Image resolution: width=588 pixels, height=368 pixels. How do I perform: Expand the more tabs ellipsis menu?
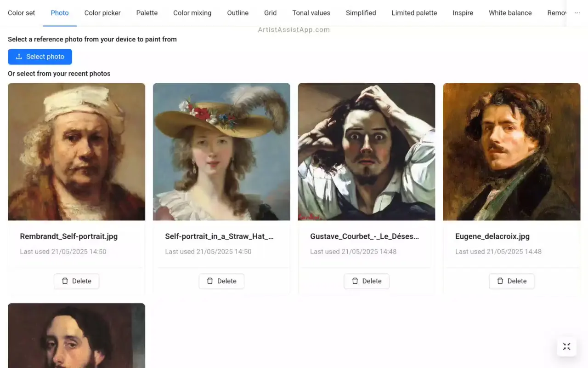[577, 13]
